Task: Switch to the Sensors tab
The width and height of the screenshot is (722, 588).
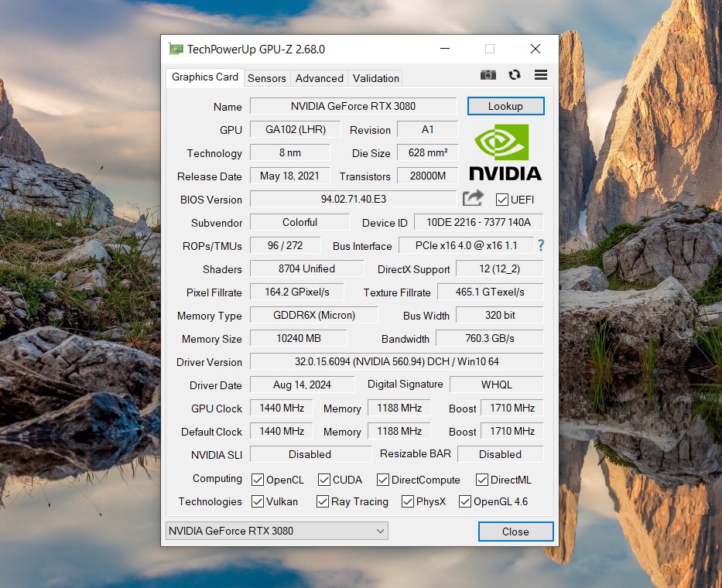Action: [267, 78]
